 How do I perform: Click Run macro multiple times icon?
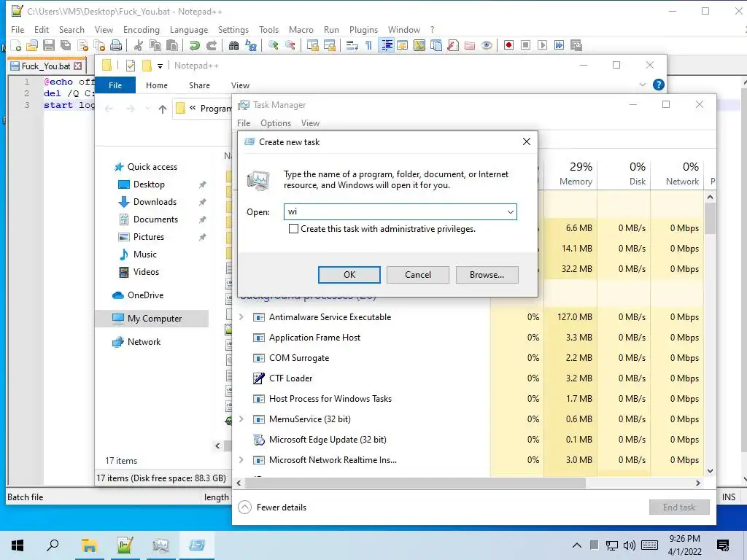(x=559, y=45)
